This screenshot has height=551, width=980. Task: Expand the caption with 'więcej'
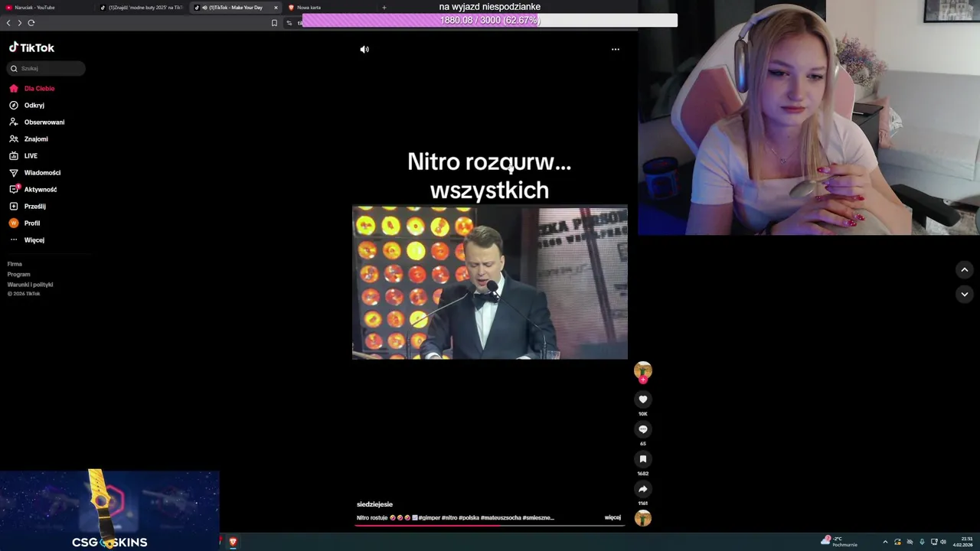(x=612, y=517)
